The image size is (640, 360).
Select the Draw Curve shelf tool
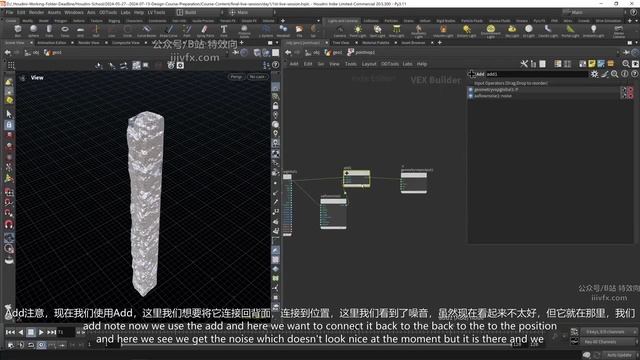click(169, 31)
